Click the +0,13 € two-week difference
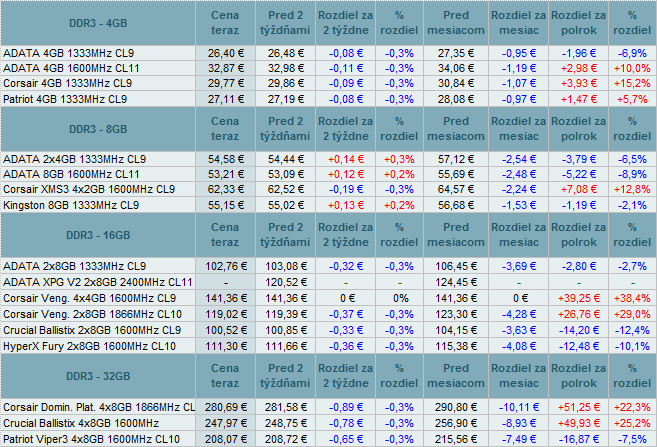The image size is (657, 447). coord(346,205)
